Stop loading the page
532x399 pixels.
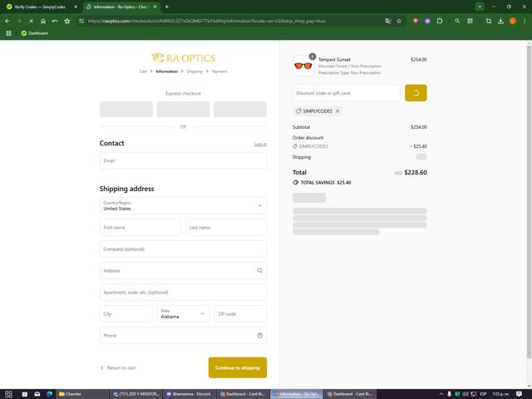click(31, 21)
